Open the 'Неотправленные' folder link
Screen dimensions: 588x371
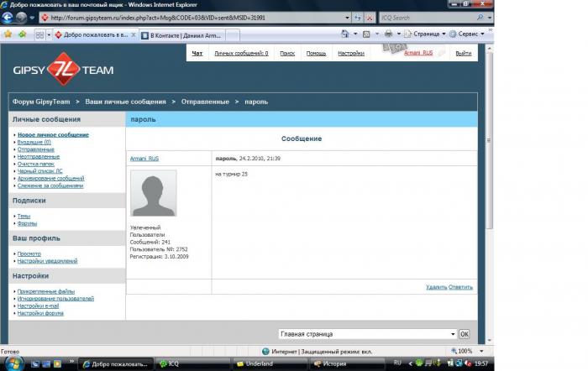[39, 157]
